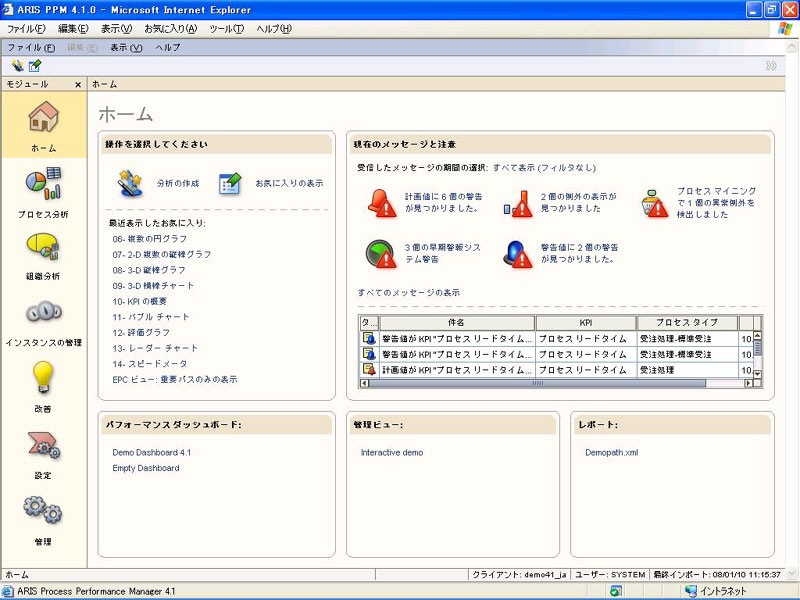Click 2 個の例外の表示 message text
Image resolution: width=800 pixels, height=600 pixels.
[x=579, y=202]
